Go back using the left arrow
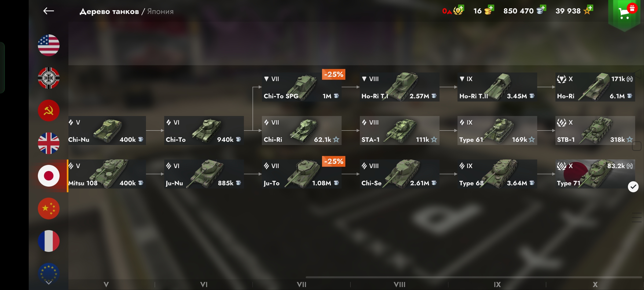 click(49, 11)
